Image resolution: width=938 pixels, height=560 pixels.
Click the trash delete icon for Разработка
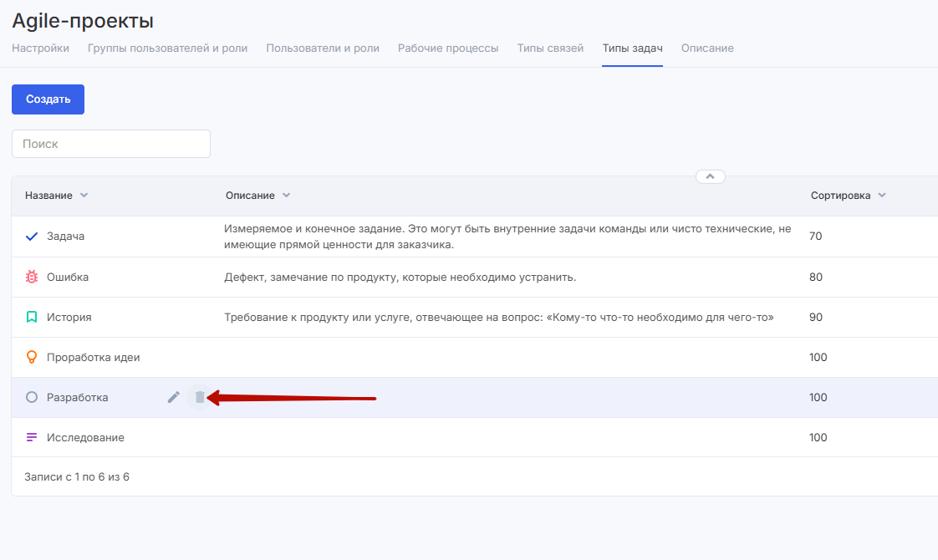click(x=199, y=397)
